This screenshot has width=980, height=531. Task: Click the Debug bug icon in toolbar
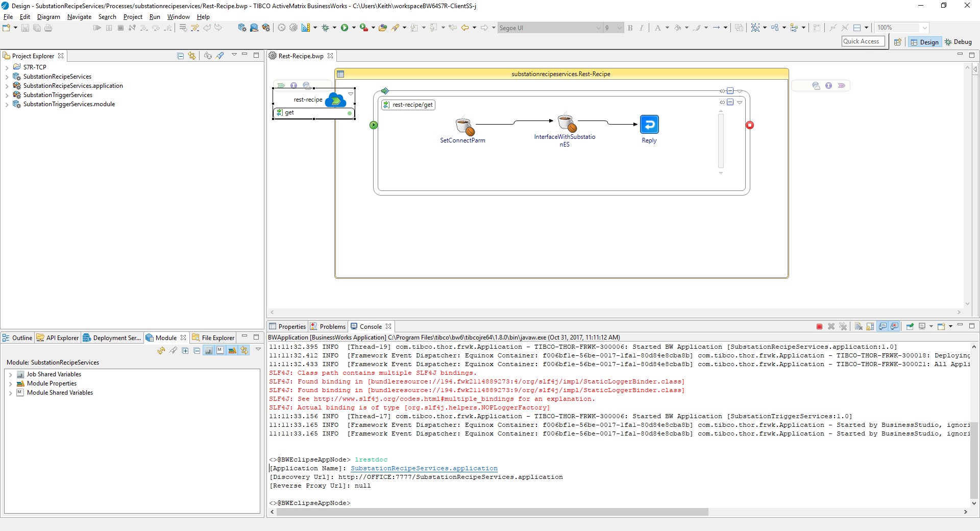point(325,28)
